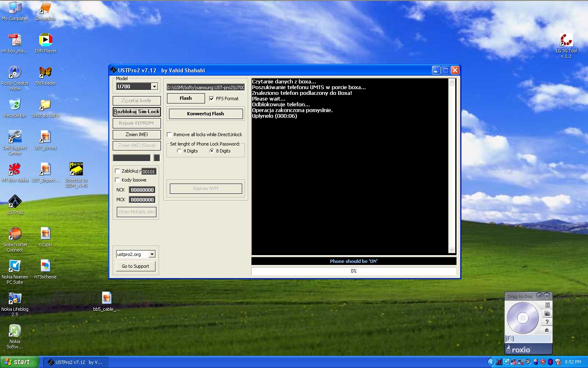Launch the SN Reader butterfly icon
Viewport: 588px width, 368px height.
point(45,72)
